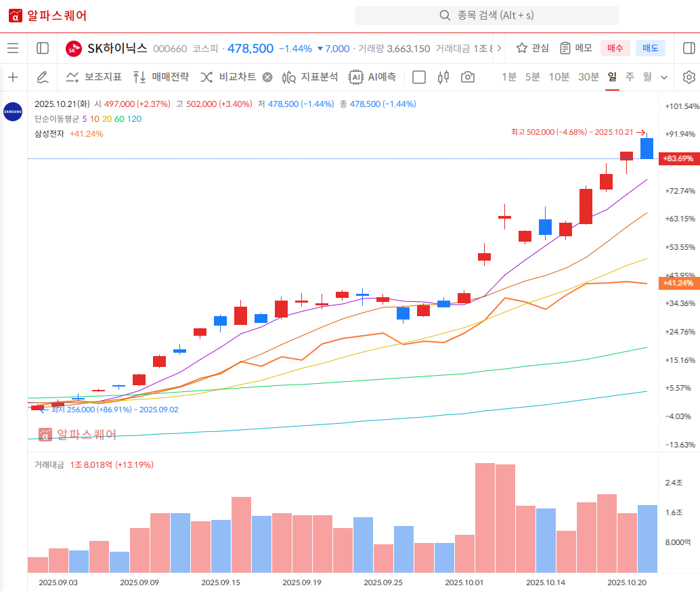Toggle the left sidebar panel
The width and height of the screenshot is (700, 591).
[43, 48]
